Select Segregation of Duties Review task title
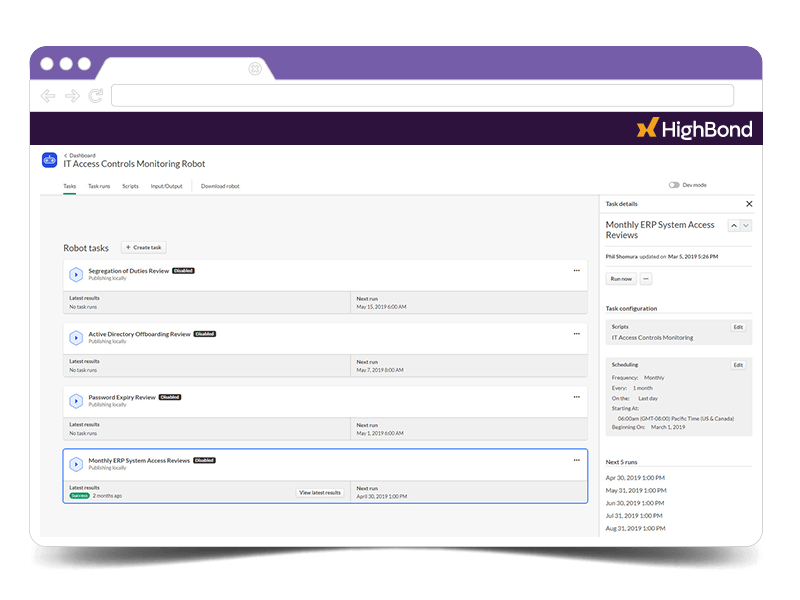This screenshot has width=800, height=600. click(129, 271)
